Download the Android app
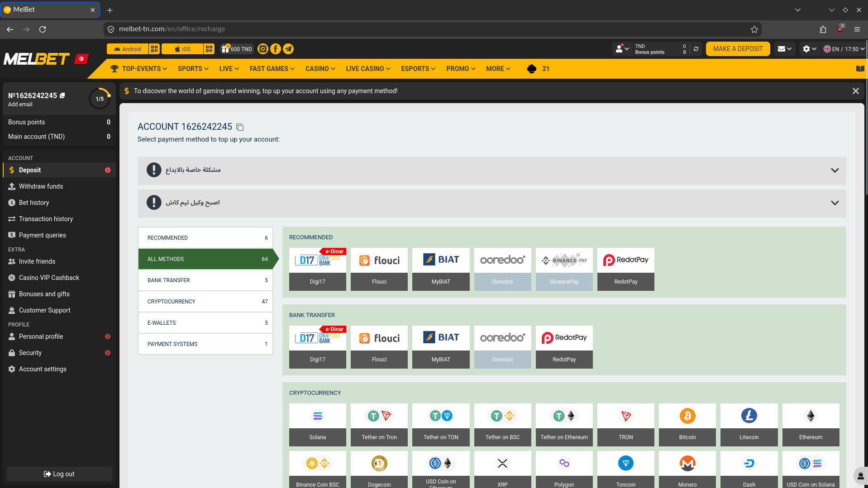The image size is (868, 488). [x=128, y=49]
